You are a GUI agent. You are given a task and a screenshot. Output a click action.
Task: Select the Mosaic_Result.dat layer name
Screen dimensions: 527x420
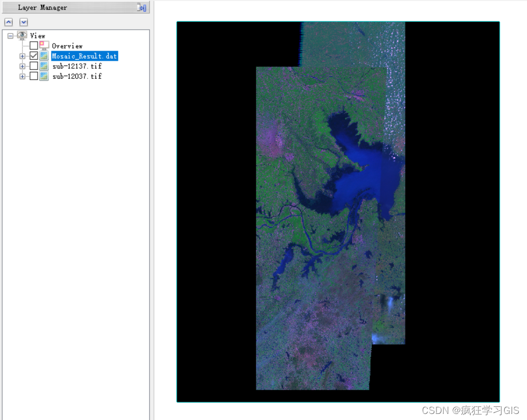click(84, 56)
